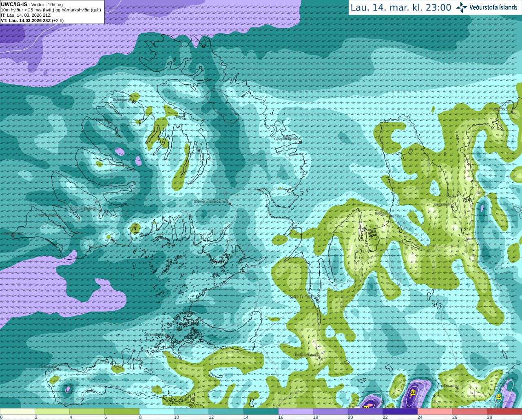Viewport: 522px width, 420px height.
Task: Click the Reykir í Hrútafirði station label
Action: click(302, 297)
